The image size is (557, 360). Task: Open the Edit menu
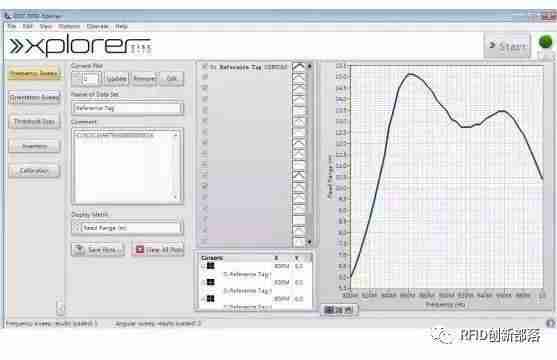click(x=27, y=26)
